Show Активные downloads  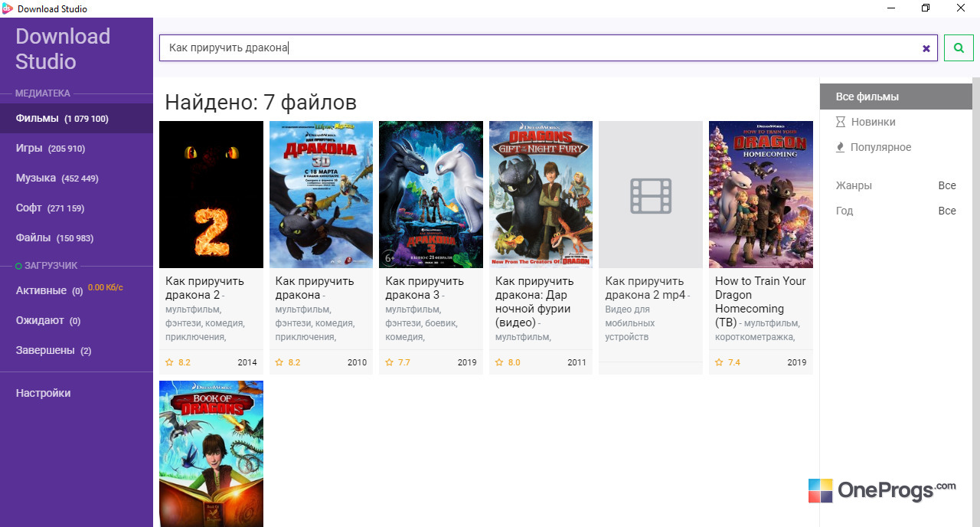pos(77,291)
